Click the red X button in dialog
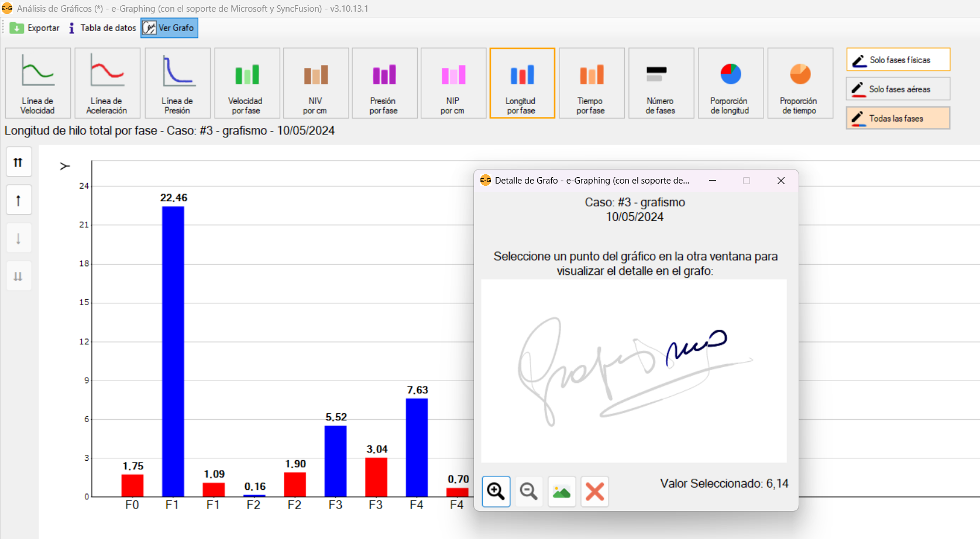 594,491
